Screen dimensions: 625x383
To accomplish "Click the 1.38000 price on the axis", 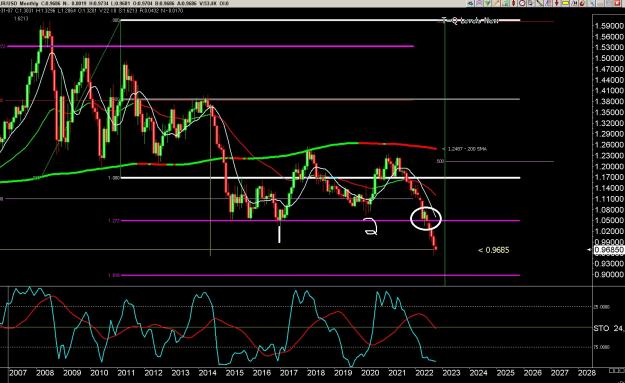I will tap(609, 102).
